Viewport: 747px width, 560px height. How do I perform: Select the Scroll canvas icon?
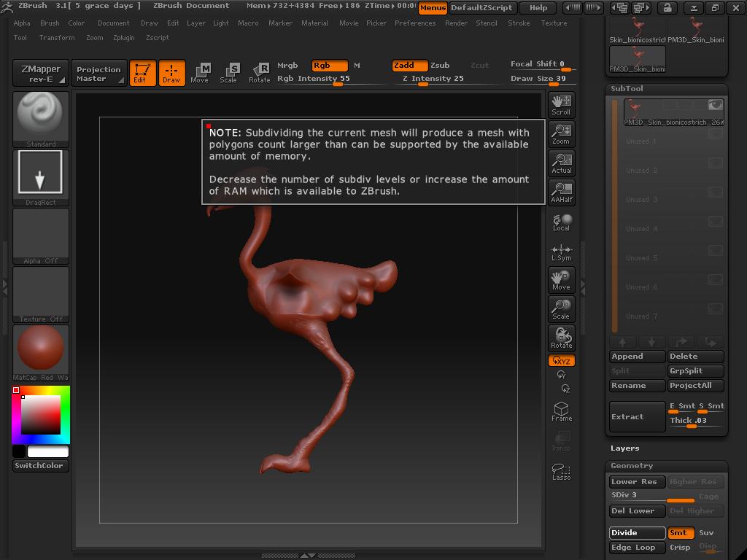pyautogui.click(x=561, y=104)
